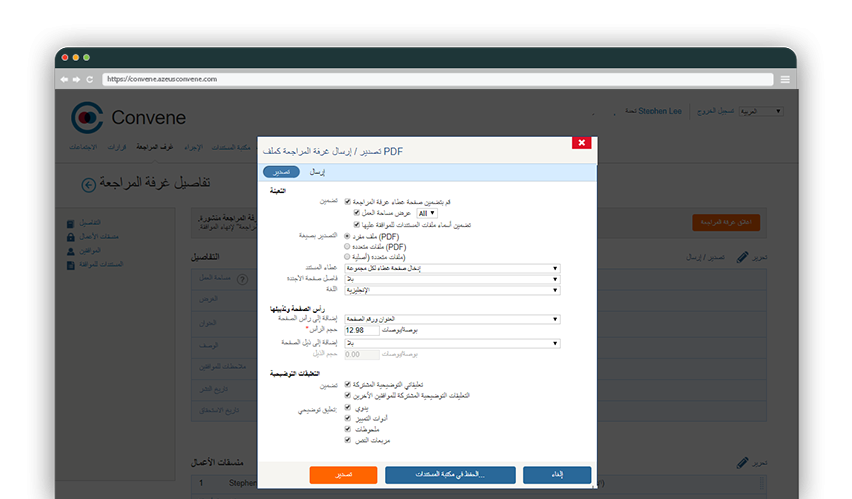
Task: Click the pencil edit icon next to the details section
Action: pos(742,257)
